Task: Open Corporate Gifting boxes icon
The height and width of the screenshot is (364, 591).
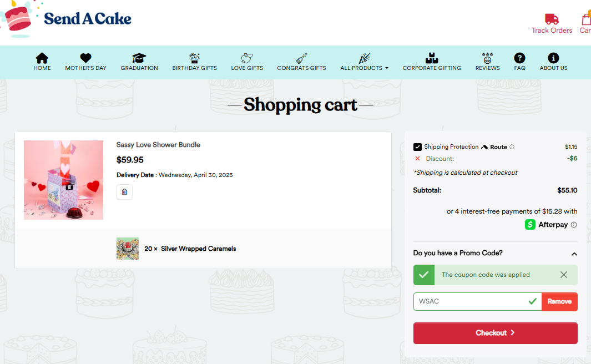Action: pyautogui.click(x=432, y=58)
